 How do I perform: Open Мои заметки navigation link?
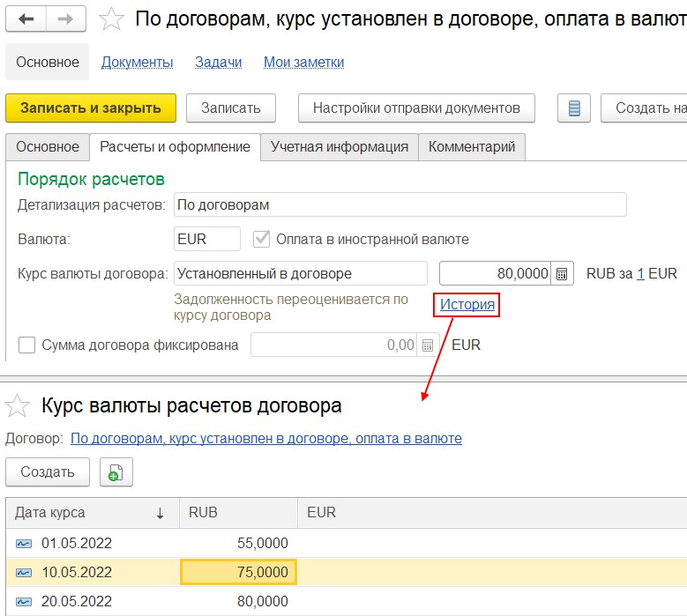click(x=303, y=63)
